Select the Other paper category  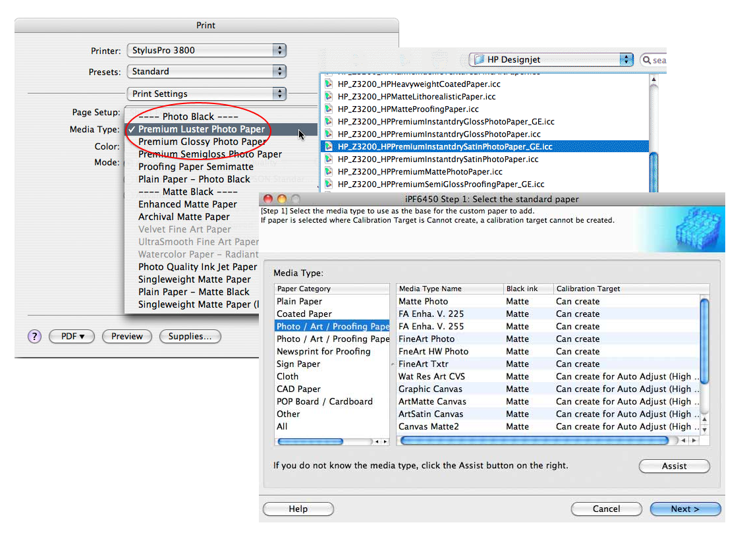[x=332, y=414]
